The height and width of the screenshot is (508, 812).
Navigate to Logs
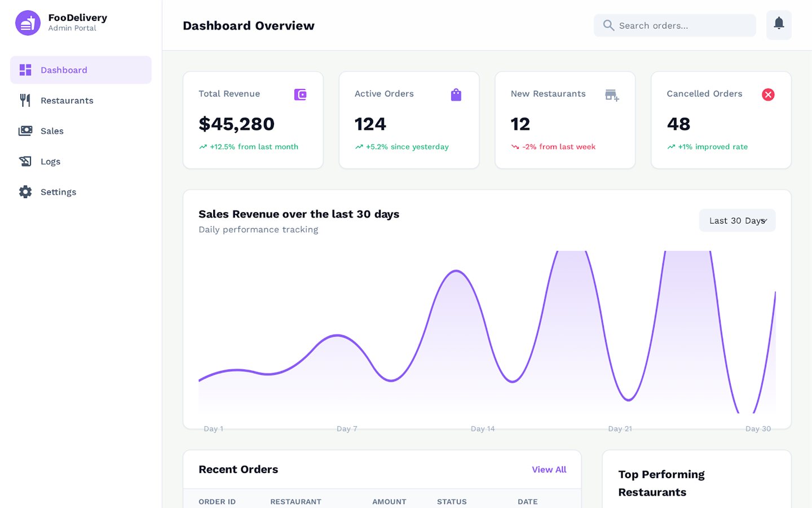[81, 161]
